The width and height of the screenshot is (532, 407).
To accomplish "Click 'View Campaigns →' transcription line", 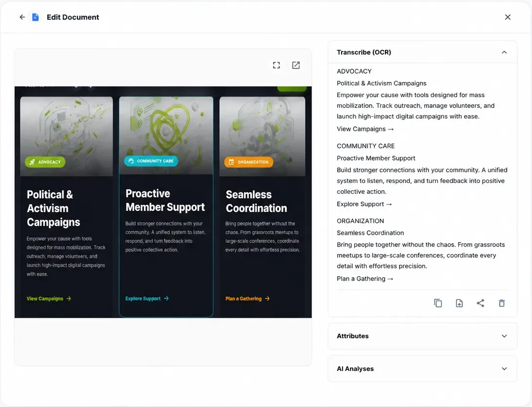I will (x=365, y=129).
